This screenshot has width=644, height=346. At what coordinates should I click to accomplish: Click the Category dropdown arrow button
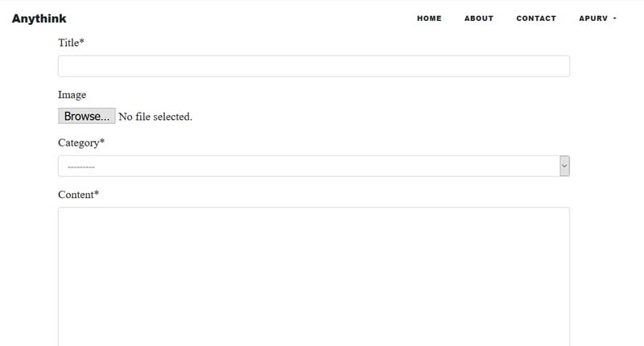tap(565, 166)
